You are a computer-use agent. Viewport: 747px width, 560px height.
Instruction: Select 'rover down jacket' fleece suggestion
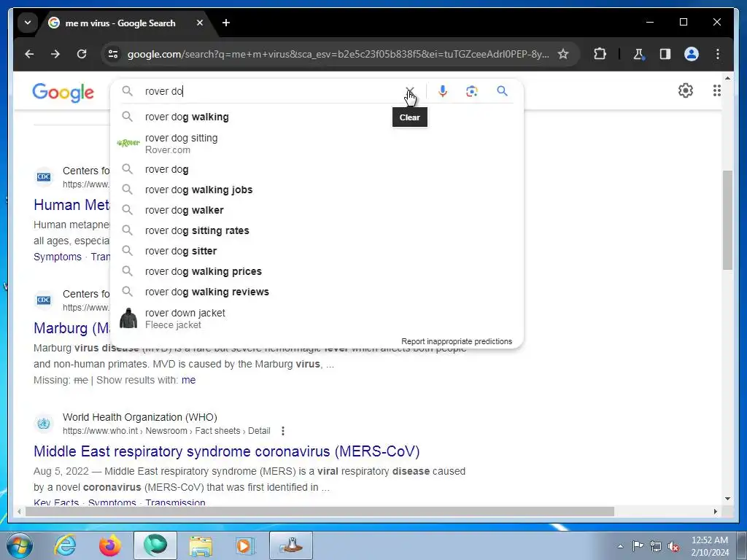click(317, 319)
